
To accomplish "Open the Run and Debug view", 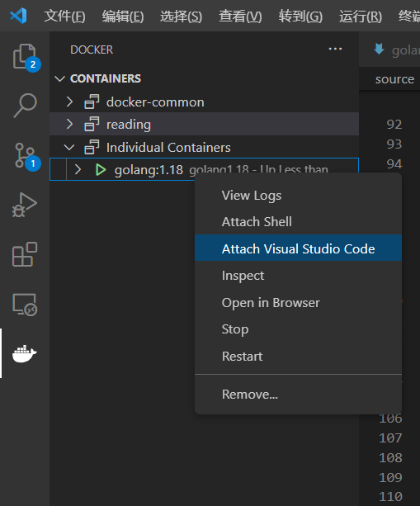I will pos(25,205).
